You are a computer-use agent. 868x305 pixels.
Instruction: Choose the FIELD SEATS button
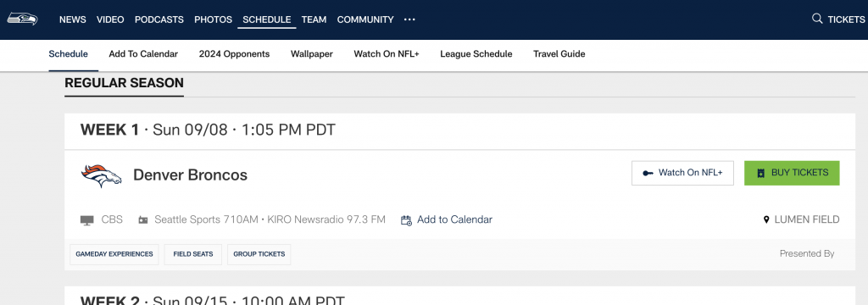pos(193,255)
